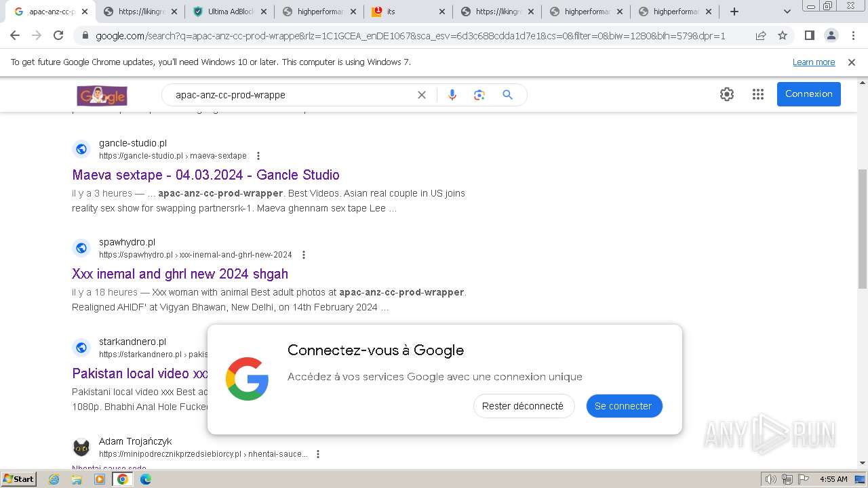Click spawhydro.pl site favicon
The image size is (868, 488).
tap(81, 248)
